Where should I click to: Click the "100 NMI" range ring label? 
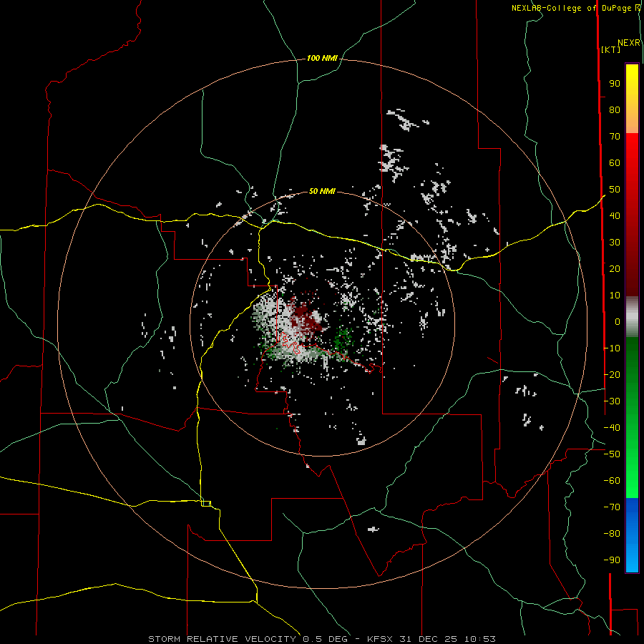[x=322, y=59]
